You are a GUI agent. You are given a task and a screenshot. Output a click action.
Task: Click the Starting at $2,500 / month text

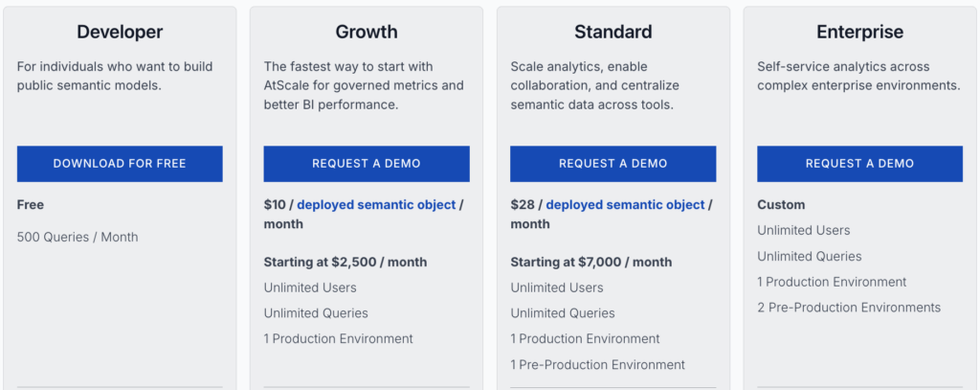coord(345,262)
